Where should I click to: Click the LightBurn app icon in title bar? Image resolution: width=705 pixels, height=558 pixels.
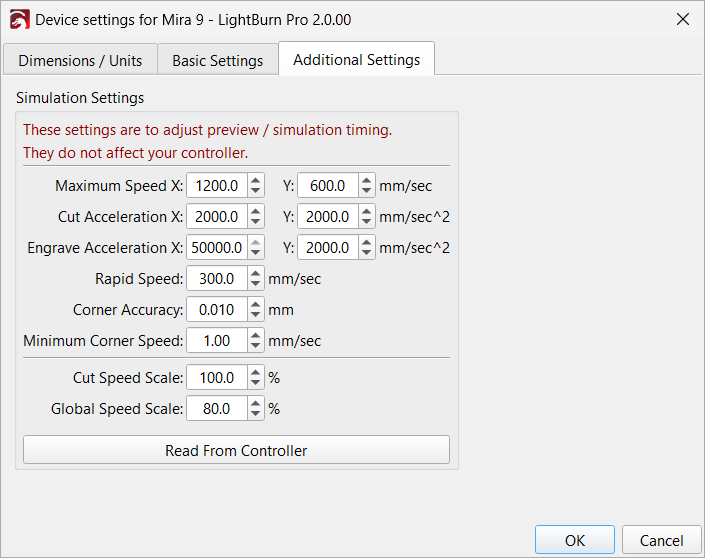(19, 19)
